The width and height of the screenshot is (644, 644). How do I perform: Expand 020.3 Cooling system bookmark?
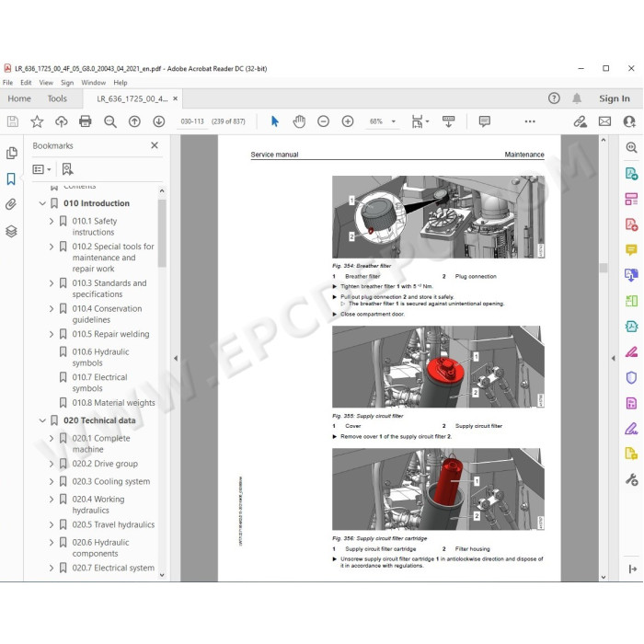click(52, 482)
